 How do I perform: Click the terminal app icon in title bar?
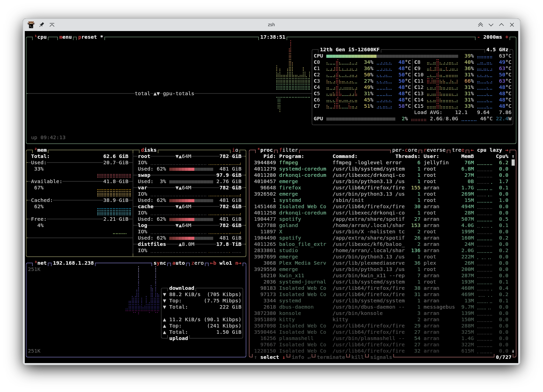[x=31, y=25]
